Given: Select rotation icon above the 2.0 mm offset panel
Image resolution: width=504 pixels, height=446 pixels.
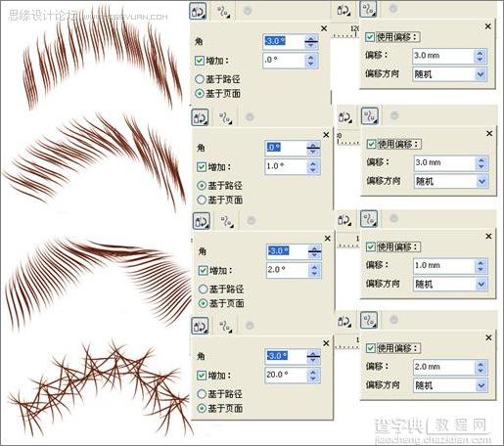Looking at the screenshot, I should (344, 322).
